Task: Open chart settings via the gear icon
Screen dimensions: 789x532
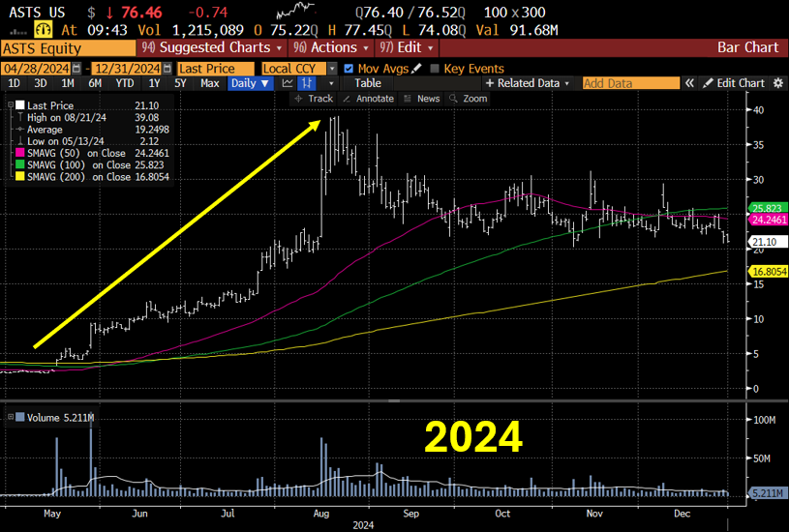Action: tap(778, 83)
